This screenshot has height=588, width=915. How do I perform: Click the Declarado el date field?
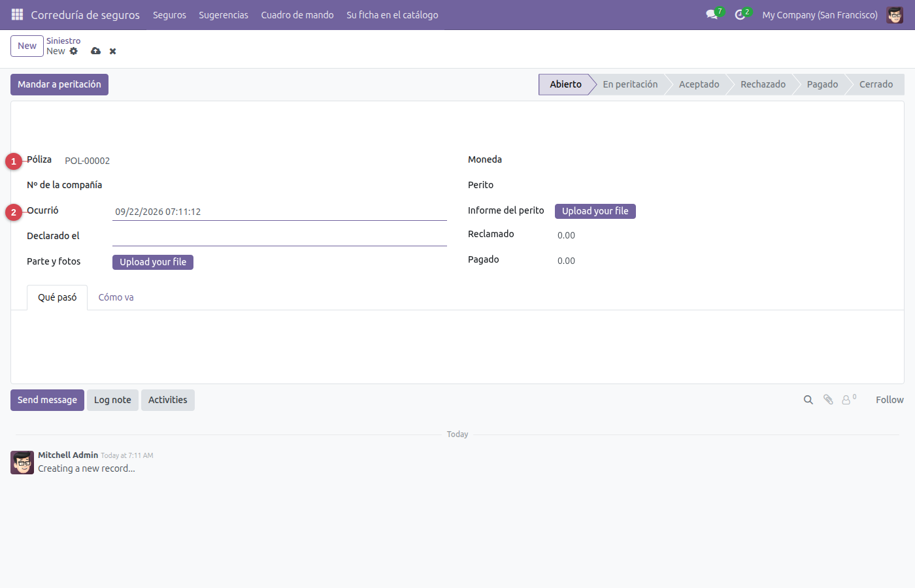280,237
